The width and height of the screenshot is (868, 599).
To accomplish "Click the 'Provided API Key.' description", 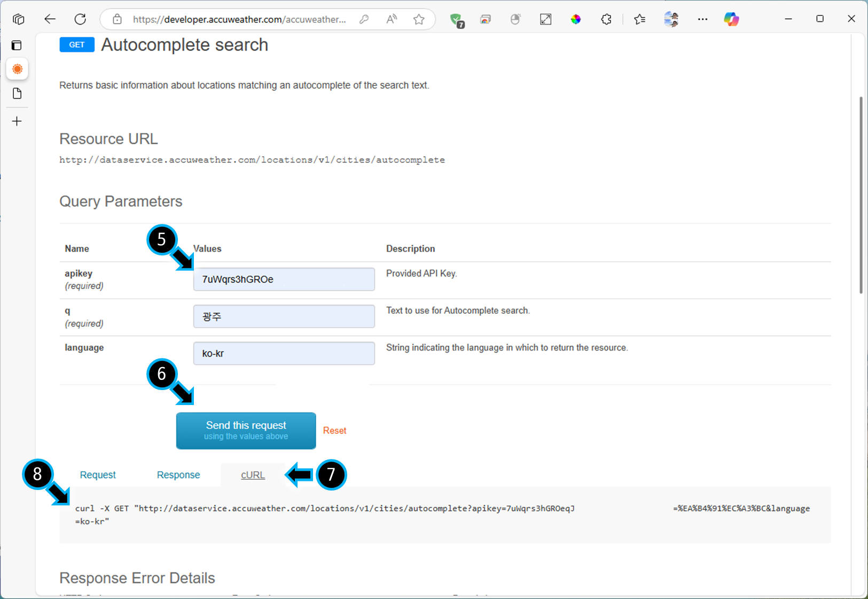I will click(421, 274).
